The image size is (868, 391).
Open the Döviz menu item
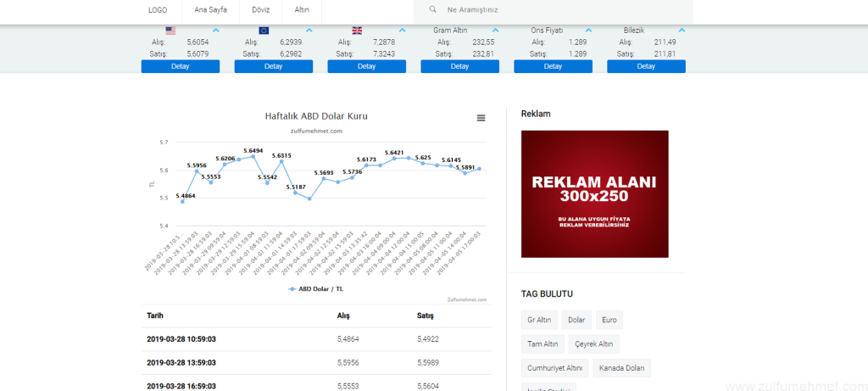260,9
